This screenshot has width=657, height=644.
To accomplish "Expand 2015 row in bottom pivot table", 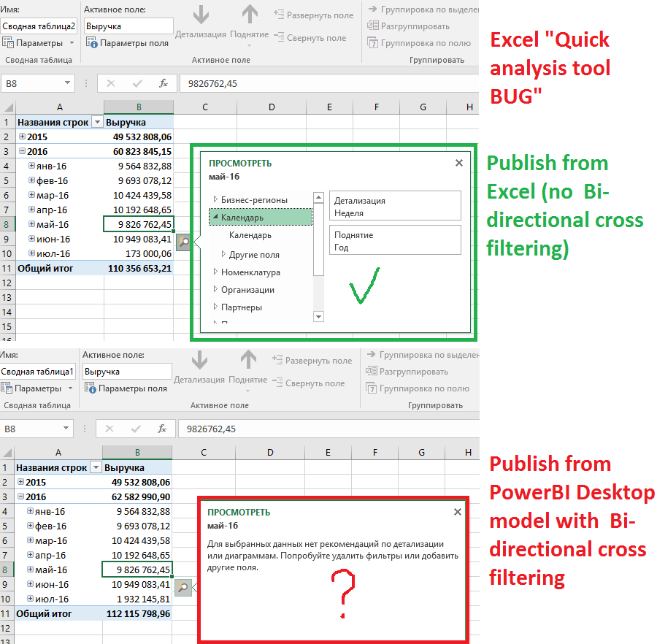I will [x=20, y=482].
